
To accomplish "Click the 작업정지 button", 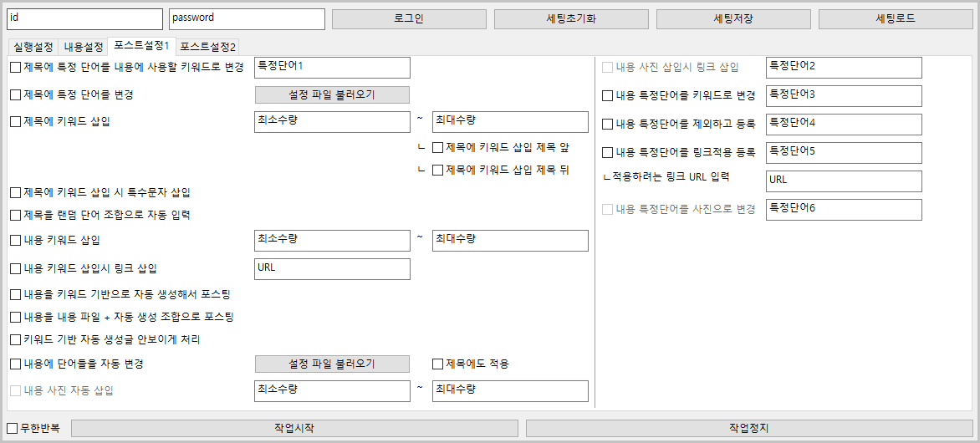I will 748,429.
